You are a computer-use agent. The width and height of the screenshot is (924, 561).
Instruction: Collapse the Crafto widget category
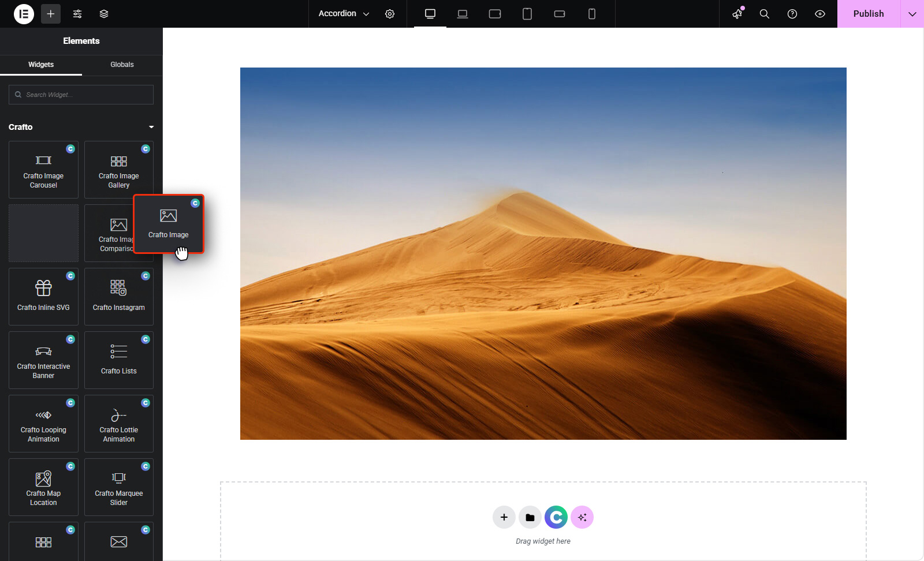(x=81, y=127)
